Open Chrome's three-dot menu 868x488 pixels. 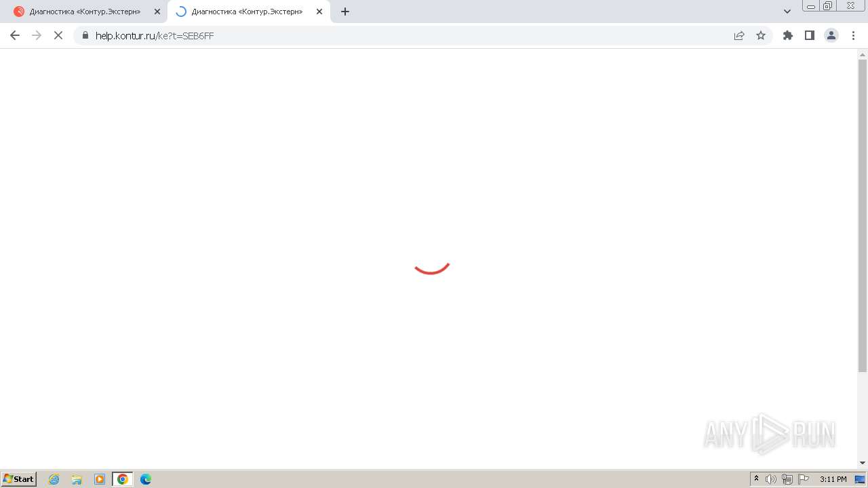[x=853, y=35]
